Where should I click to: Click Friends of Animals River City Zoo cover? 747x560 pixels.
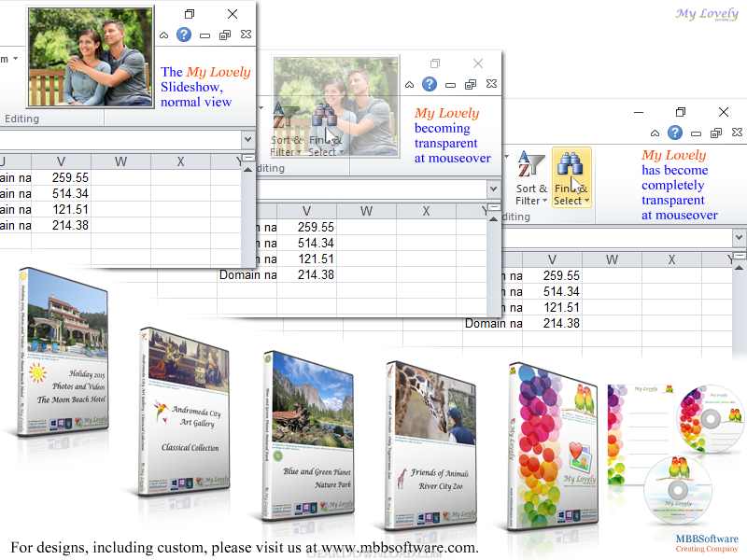[x=431, y=446]
